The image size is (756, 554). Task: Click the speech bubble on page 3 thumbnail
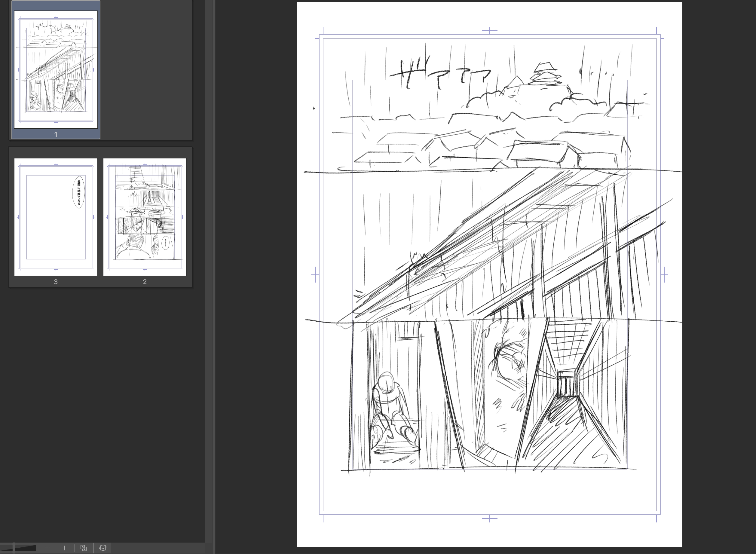78,192
